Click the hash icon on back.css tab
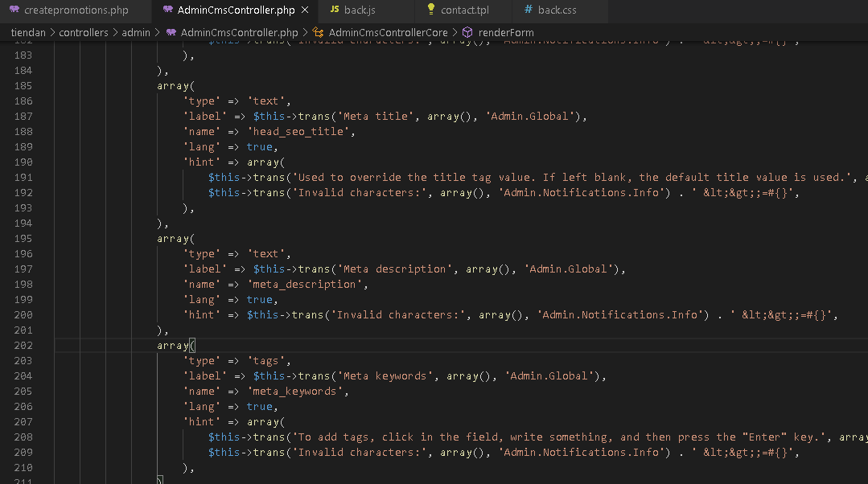 pyautogui.click(x=528, y=10)
